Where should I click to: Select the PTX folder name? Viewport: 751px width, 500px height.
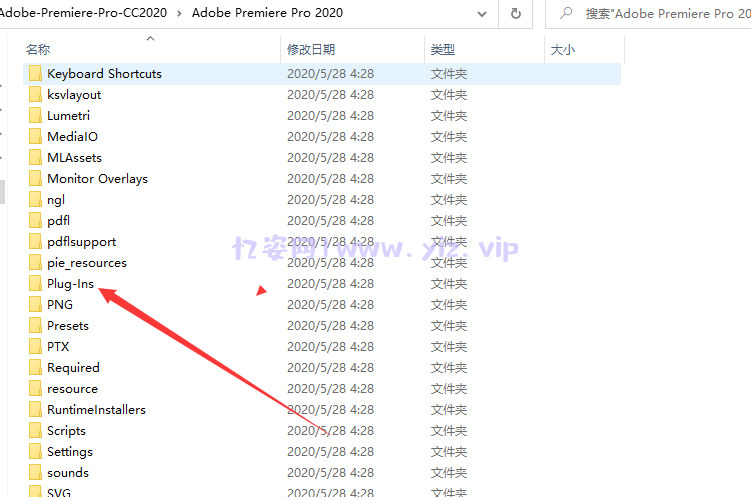tap(58, 347)
